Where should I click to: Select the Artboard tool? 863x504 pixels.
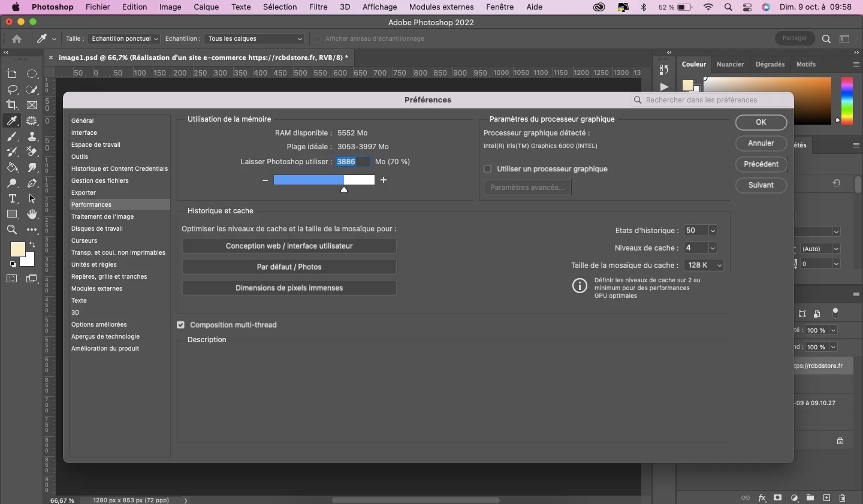click(x=12, y=74)
